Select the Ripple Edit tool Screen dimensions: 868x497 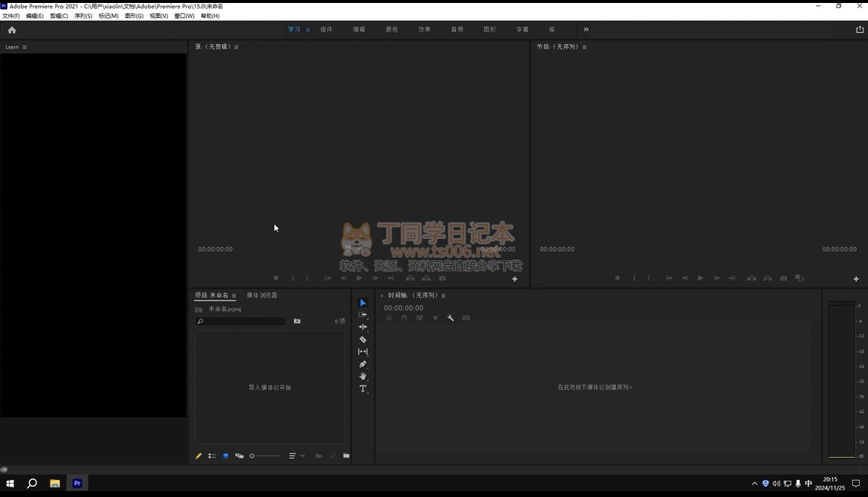(x=363, y=327)
